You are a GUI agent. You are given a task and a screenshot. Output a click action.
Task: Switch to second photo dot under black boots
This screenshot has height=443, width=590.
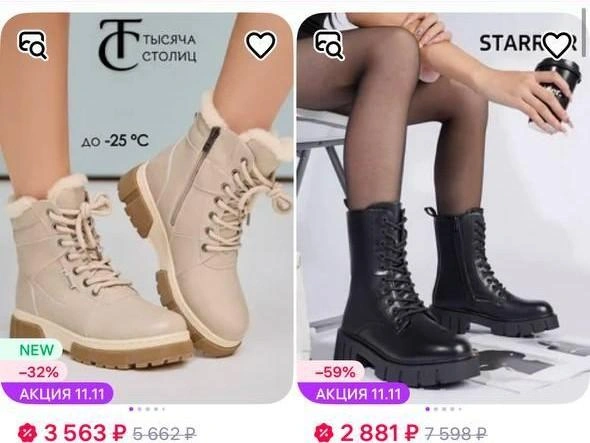436,409
